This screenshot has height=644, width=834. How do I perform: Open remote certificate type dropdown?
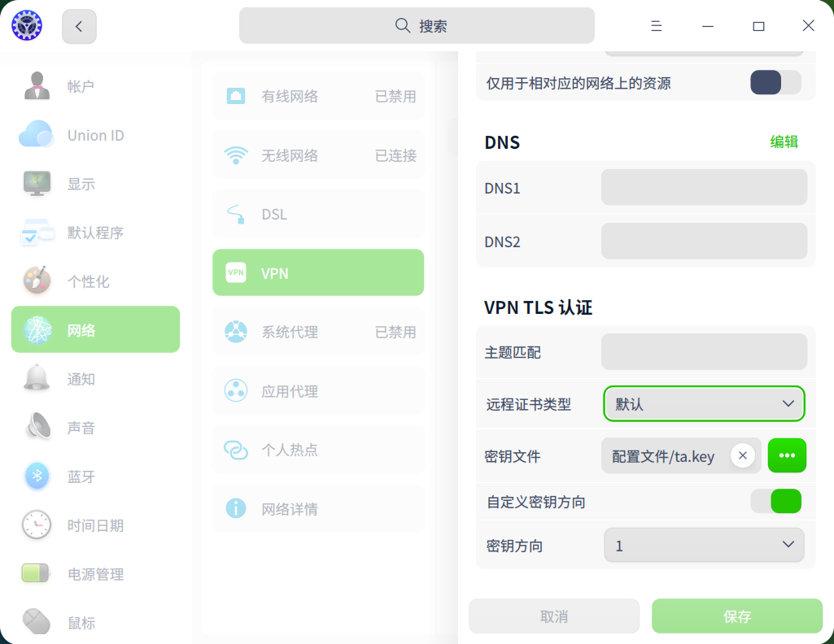(704, 404)
